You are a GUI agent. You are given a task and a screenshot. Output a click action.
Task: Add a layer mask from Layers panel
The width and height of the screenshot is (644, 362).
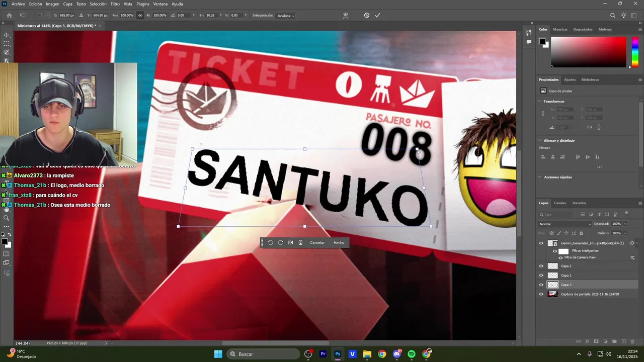pyautogui.click(x=596, y=341)
